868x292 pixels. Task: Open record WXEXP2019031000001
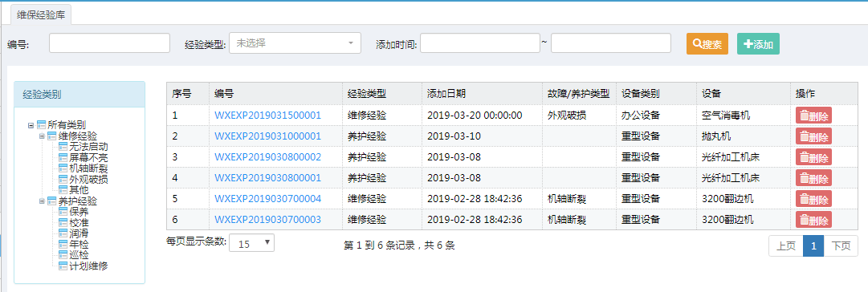(x=267, y=136)
